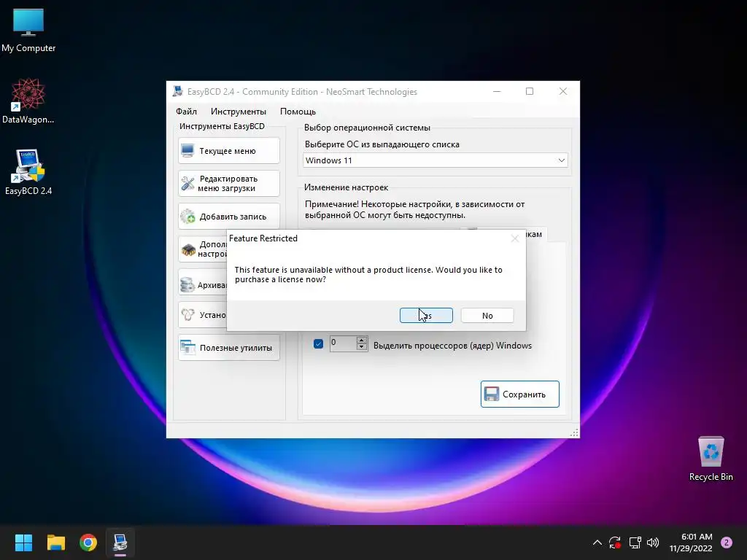The height and width of the screenshot is (560, 747).
Task: Open network status tray icon
Action: [635, 542]
